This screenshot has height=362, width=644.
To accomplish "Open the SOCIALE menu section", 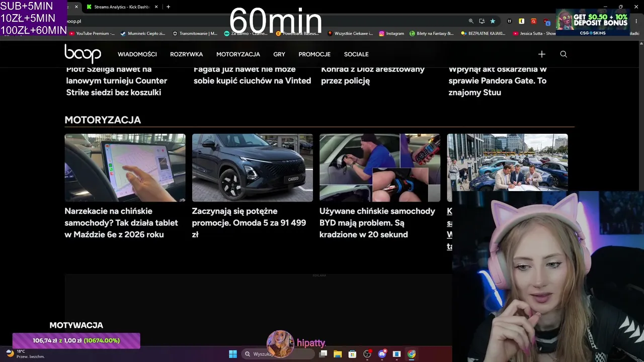I will pos(356,54).
